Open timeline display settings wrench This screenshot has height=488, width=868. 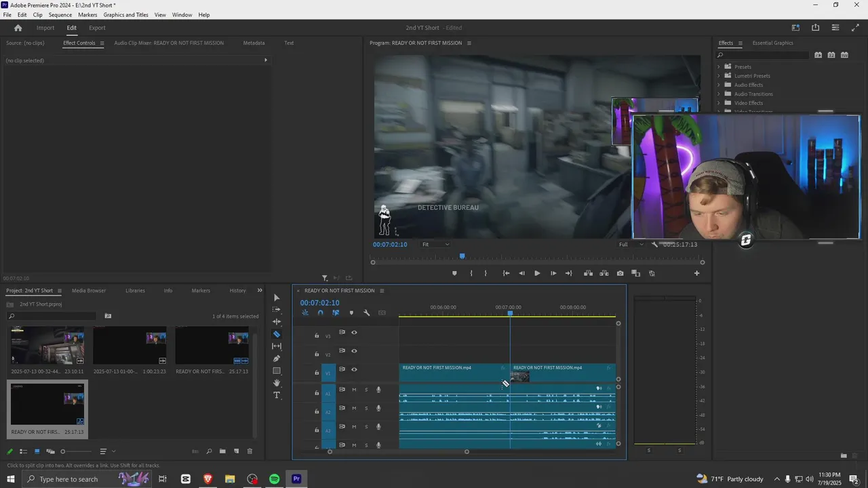click(x=366, y=313)
